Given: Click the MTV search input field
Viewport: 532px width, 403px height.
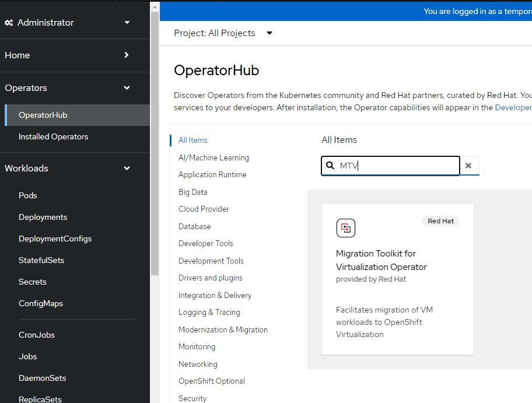Looking at the screenshot, I should coord(390,166).
